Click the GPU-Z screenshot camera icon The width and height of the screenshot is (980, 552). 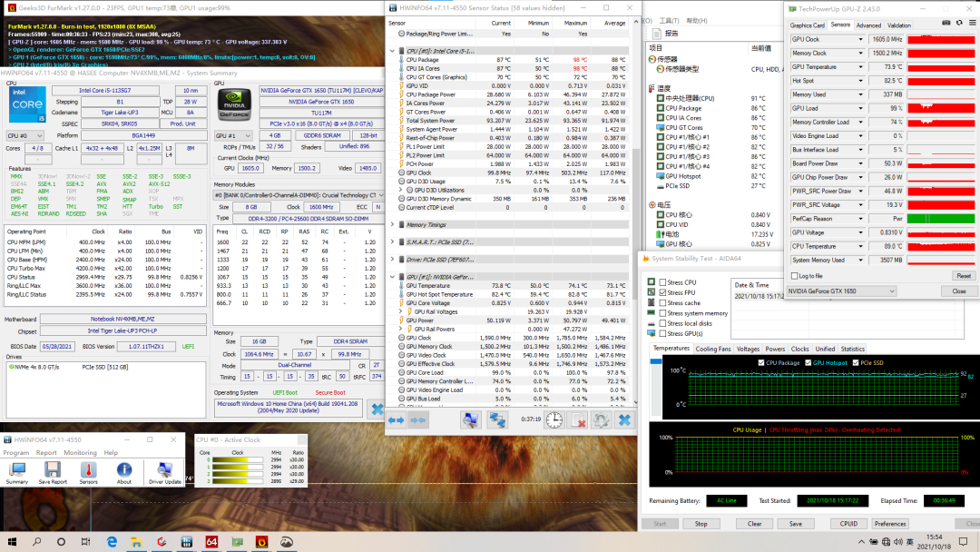point(946,23)
